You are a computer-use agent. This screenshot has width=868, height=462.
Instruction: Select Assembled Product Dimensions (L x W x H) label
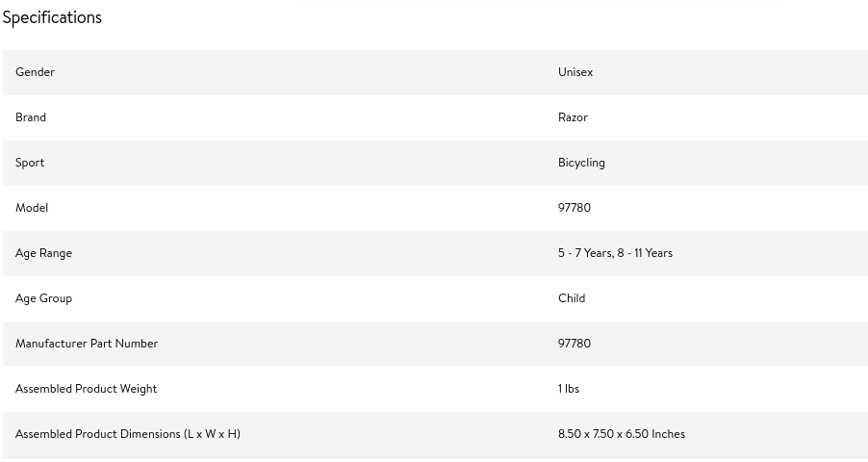(127, 434)
